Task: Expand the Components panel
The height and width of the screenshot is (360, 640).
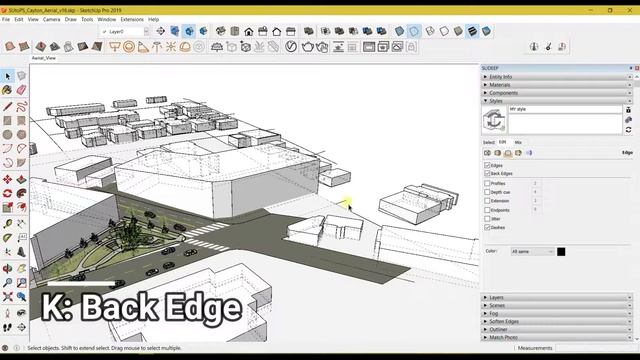Action: tap(557, 93)
